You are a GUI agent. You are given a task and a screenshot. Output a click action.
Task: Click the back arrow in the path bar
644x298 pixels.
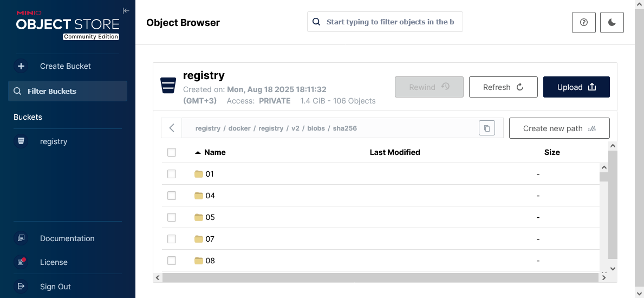click(172, 128)
